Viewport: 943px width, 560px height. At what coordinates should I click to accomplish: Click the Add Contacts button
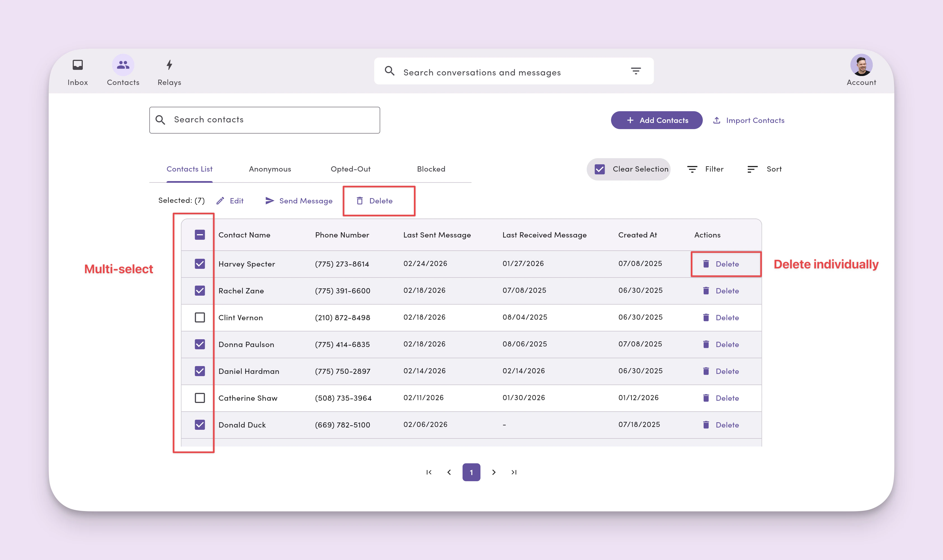click(x=656, y=120)
